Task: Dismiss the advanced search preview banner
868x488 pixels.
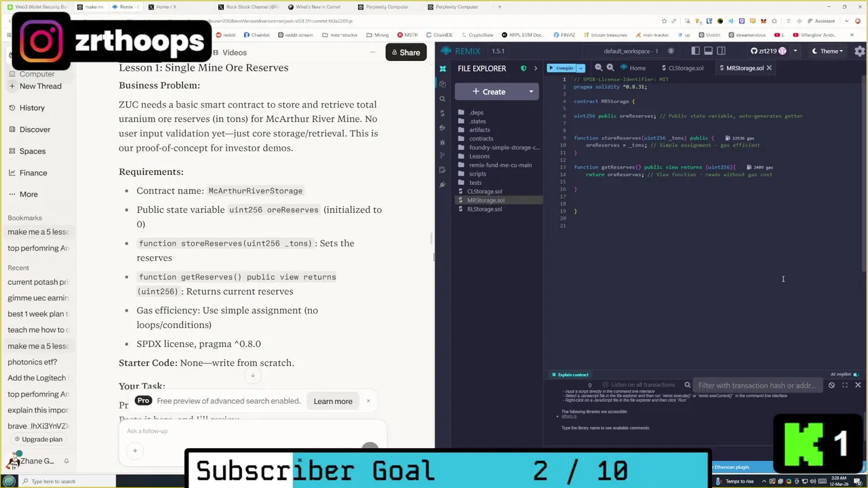Action: pyautogui.click(x=368, y=401)
